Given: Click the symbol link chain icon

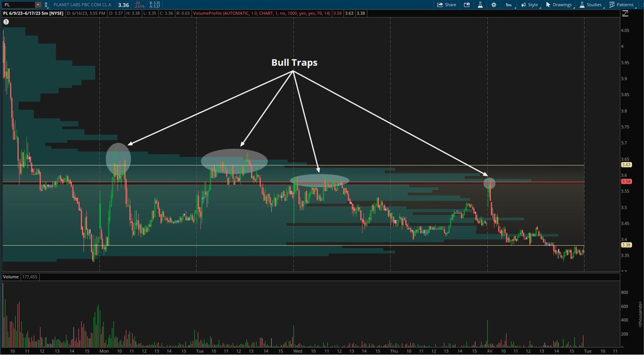Looking at the screenshot, I should click(47, 4).
